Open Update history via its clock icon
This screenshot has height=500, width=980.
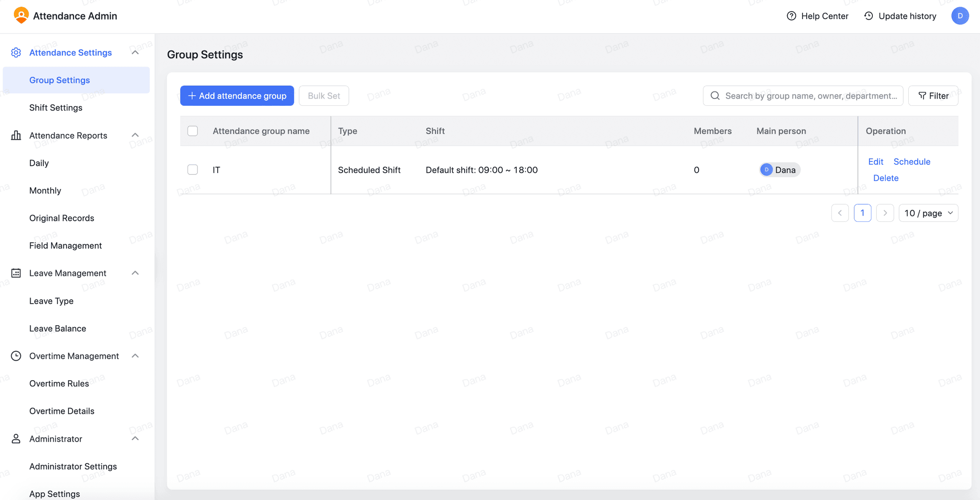(x=869, y=16)
